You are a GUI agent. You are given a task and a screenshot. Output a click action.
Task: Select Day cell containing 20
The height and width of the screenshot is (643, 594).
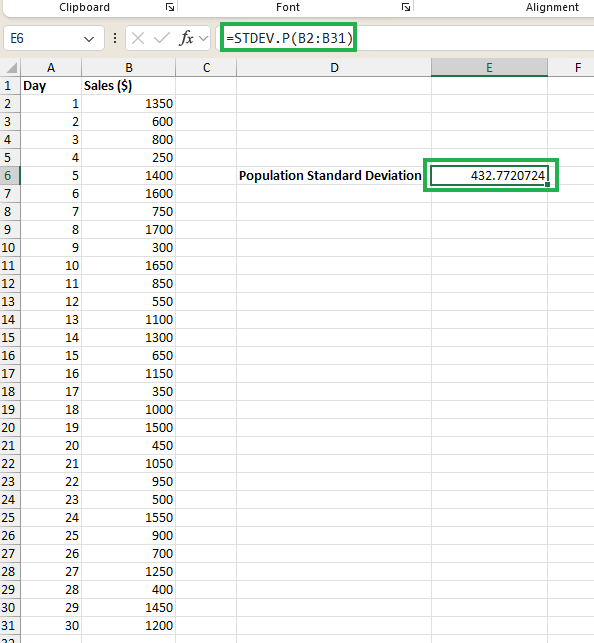[51, 446]
